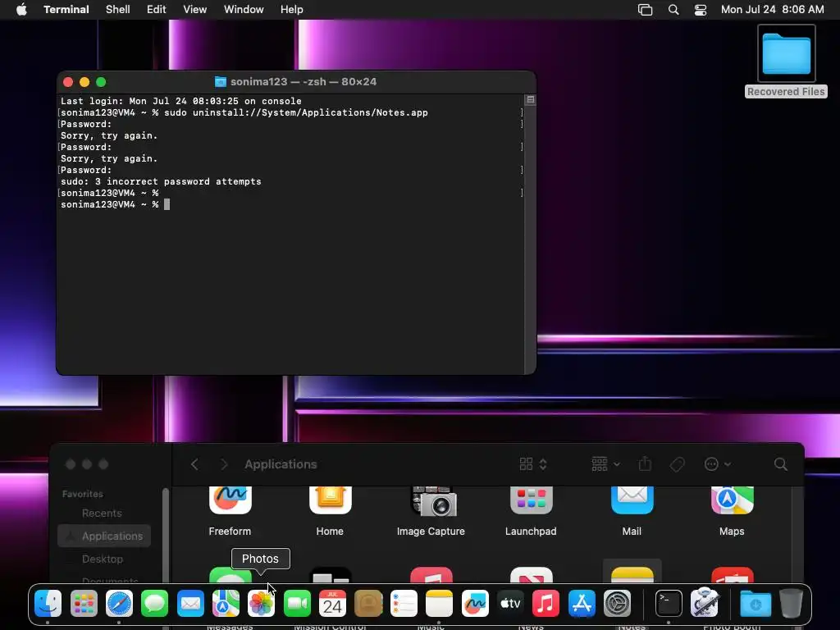
Task: Open the Trash in the Dock
Action: coord(791,603)
